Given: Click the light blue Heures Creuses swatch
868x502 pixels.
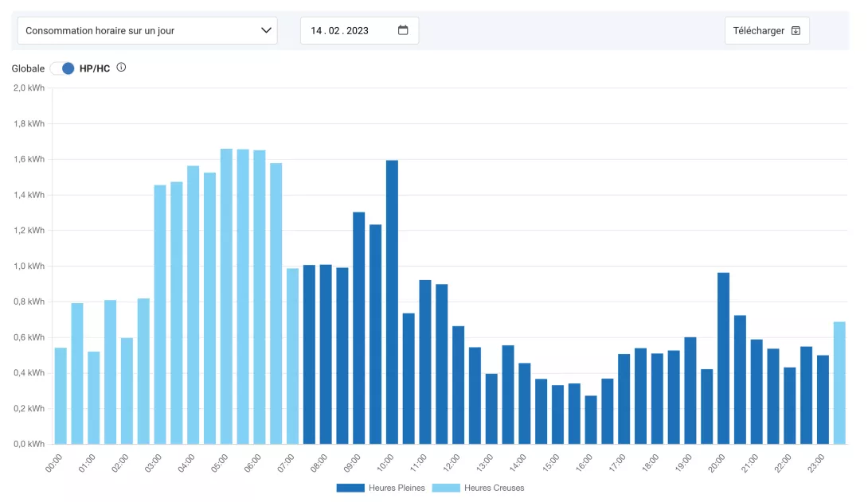Looking at the screenshot, I should click(x=445, y=488).
